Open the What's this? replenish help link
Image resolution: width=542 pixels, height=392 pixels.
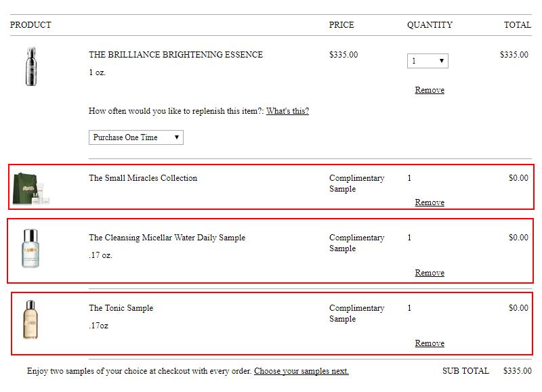coord(287,111)
